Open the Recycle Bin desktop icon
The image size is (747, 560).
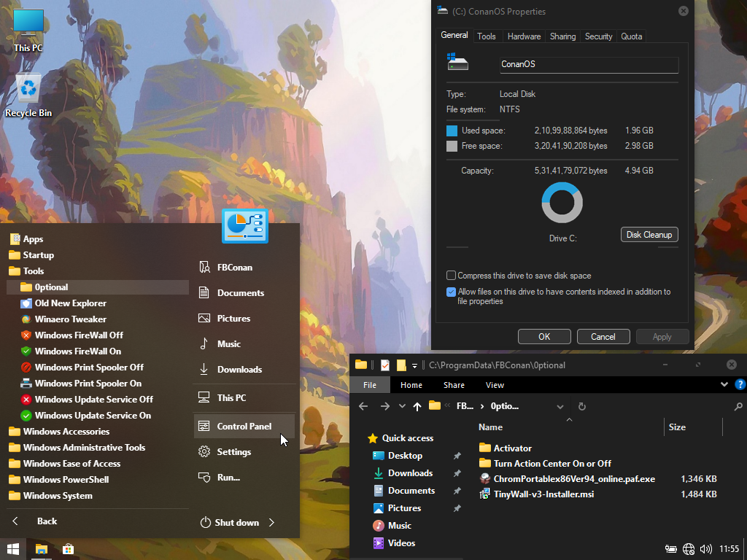28,96
